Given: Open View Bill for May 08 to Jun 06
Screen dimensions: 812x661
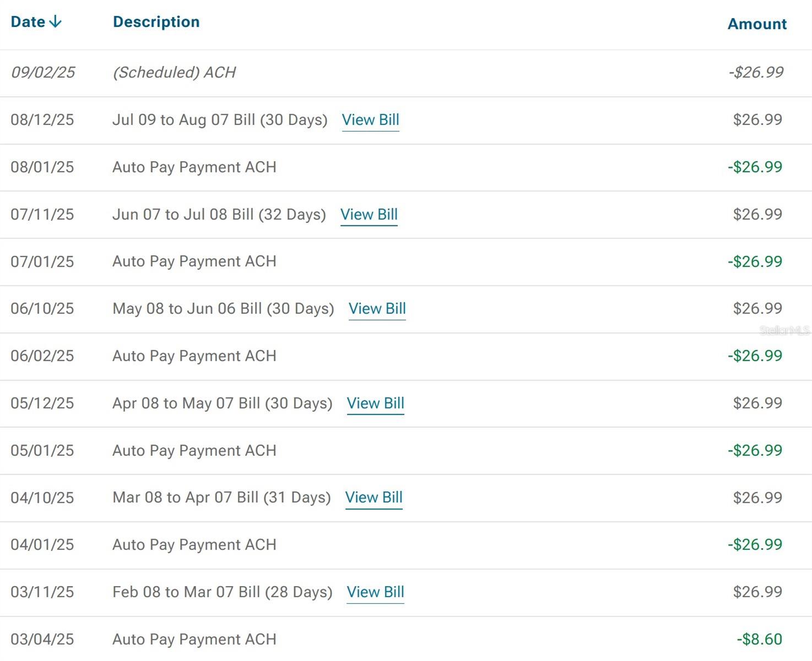Looking at the screenshot, I should pyautogui.click(x=377, y=309).
